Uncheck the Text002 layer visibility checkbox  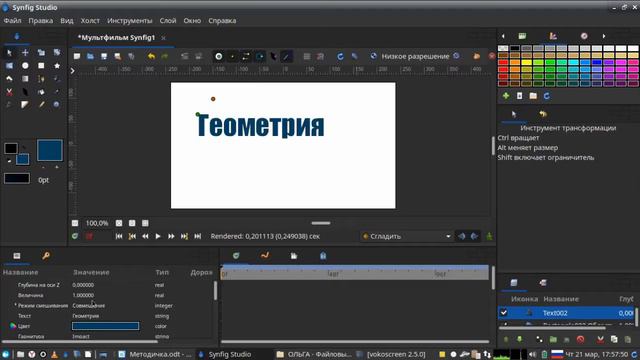point(504,313)
